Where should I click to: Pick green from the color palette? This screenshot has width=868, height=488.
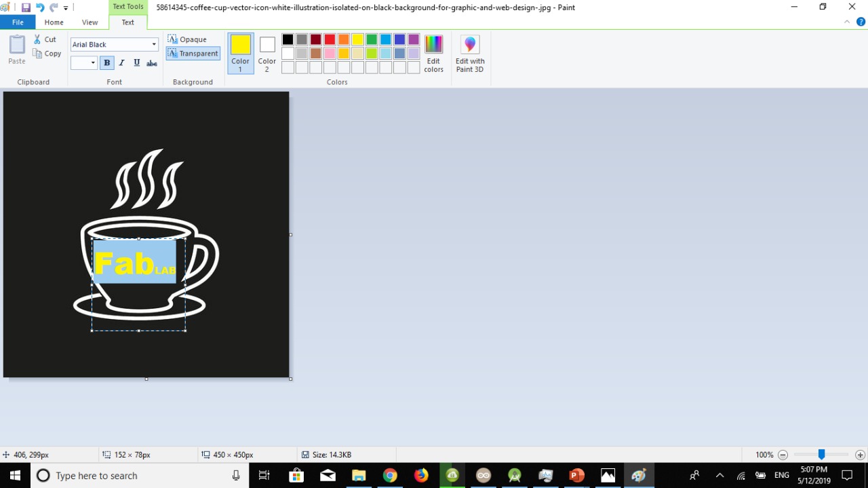[372, 39]
